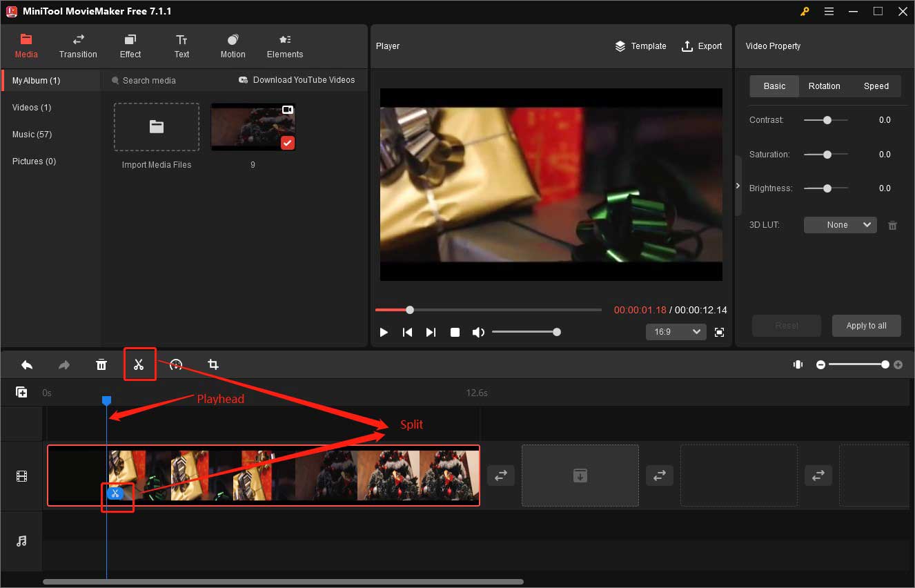Image resolution: width=915 pixels, height=588 pixels.
Task: Click the third transition slot icon
Action: [818, 476]
